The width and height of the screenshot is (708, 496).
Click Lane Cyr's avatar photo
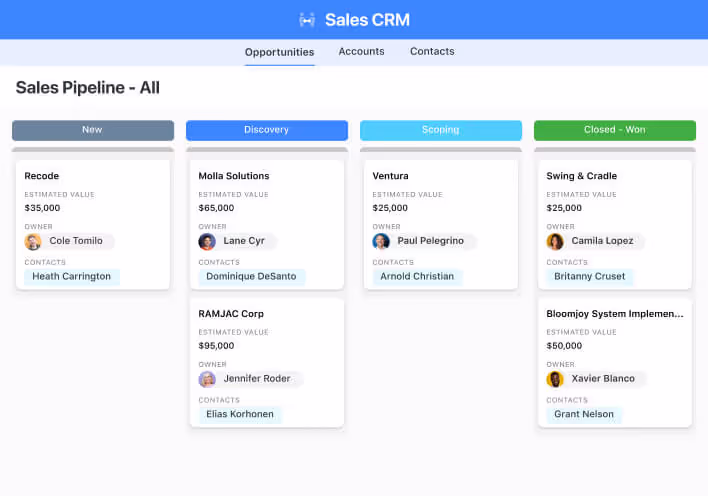click(x=207, y=241)
